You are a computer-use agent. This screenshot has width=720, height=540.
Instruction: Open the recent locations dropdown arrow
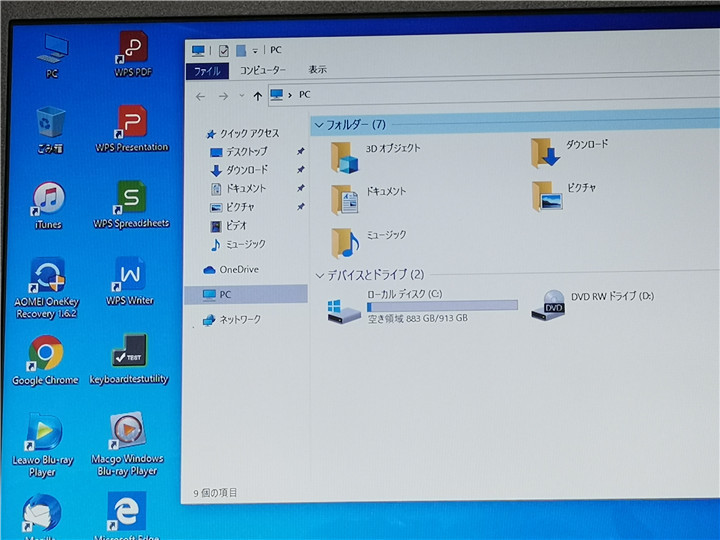click(x=242, y=96)
